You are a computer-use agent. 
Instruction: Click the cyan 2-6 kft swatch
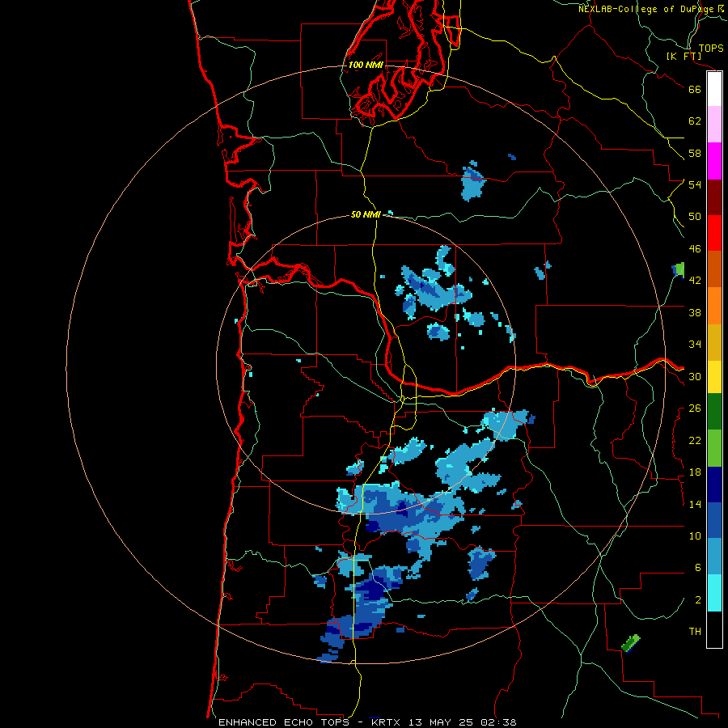pyautogui.click(x=714, y=593)
